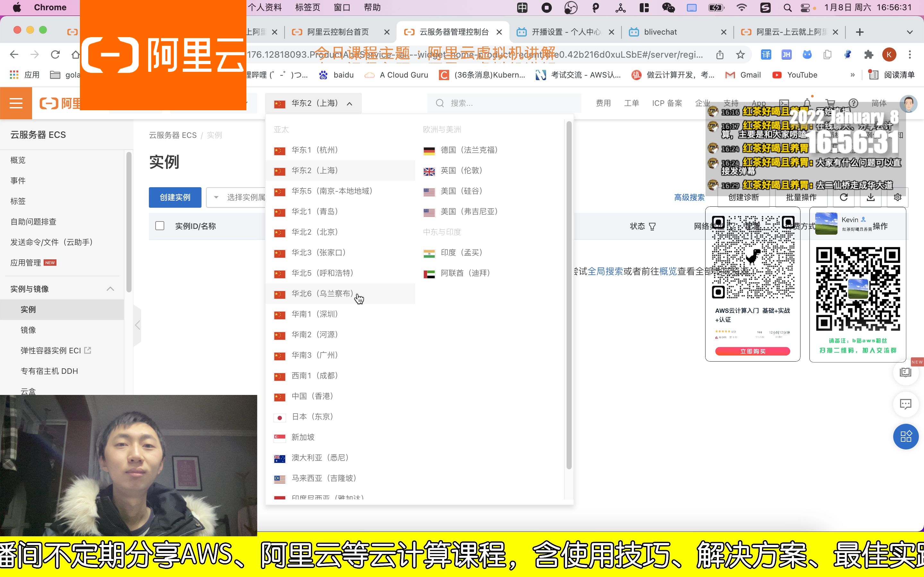Open the hamburger navigation menu
Screen dimensions: 924x577
pyautogui.click(x=16, y=103)
